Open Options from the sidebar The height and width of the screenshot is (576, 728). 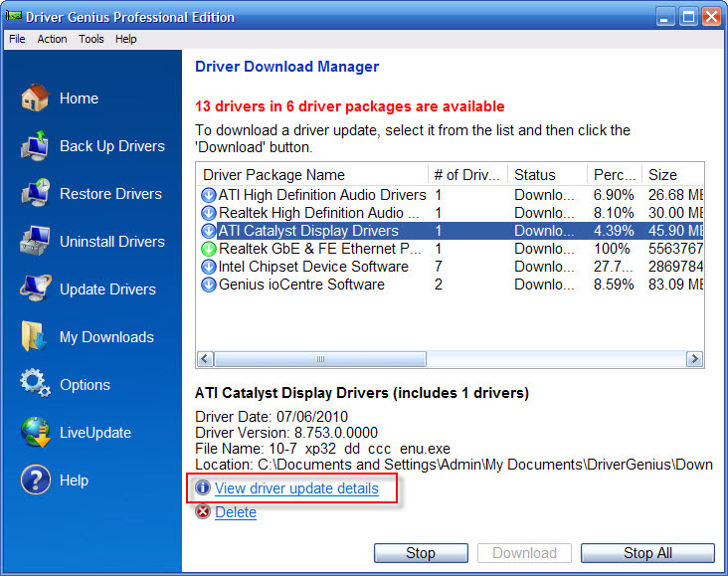(x=85, y=385)
